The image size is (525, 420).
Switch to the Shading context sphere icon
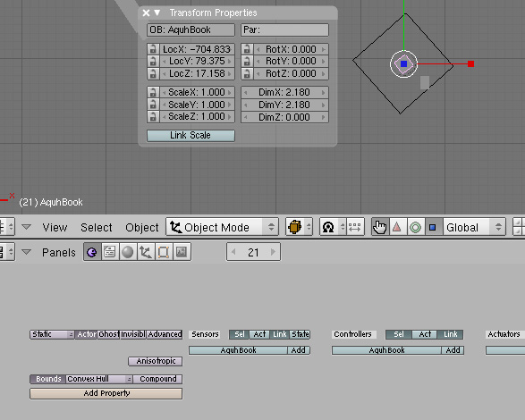point(128,252)
